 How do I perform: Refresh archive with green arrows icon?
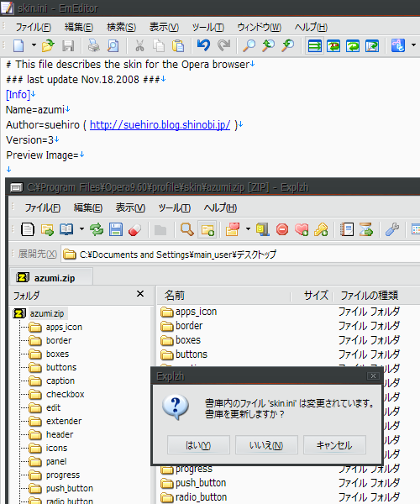[97, 229]
